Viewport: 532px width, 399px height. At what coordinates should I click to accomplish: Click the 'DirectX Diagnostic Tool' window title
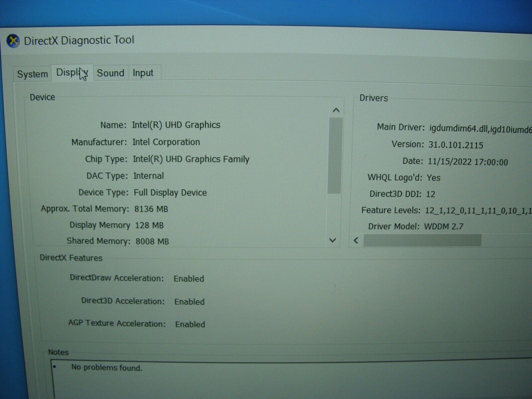pos(79,41)
